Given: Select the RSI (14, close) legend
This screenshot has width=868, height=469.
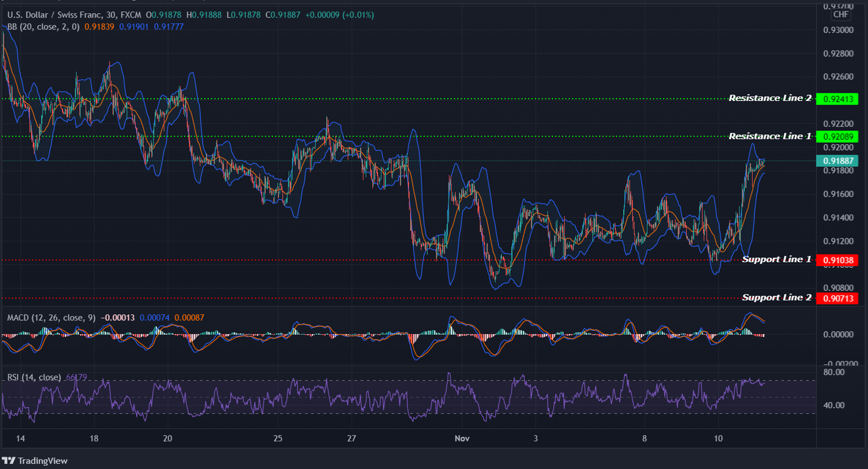Looking at the screenshot, I should click(34, 377).
